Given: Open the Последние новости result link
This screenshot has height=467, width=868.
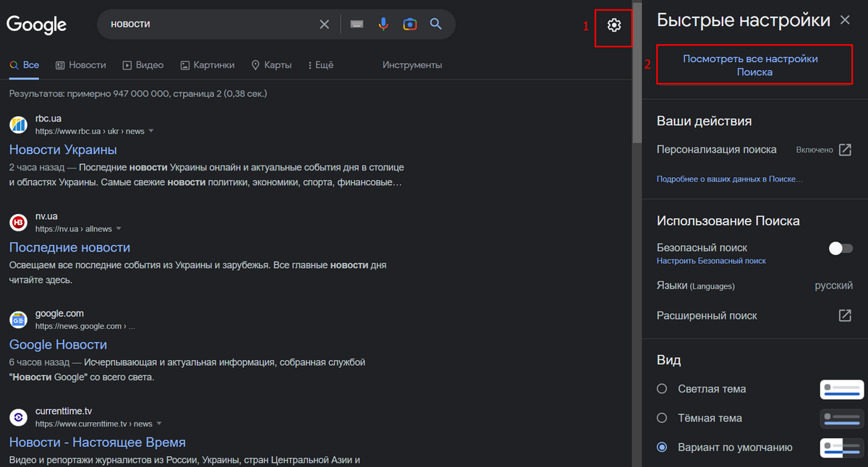Looking at the screenshot, I should (x=69, y=247).
